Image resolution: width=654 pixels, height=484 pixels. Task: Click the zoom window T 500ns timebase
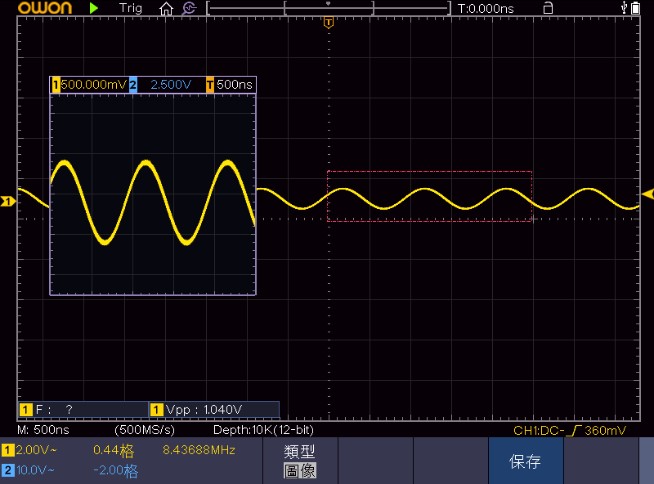pos(229,85)
